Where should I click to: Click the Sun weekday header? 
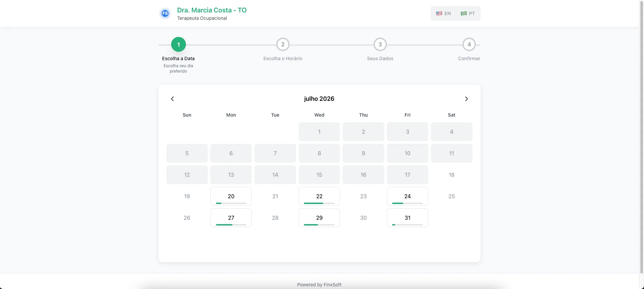pyautogui.click(x=187, y=115)
